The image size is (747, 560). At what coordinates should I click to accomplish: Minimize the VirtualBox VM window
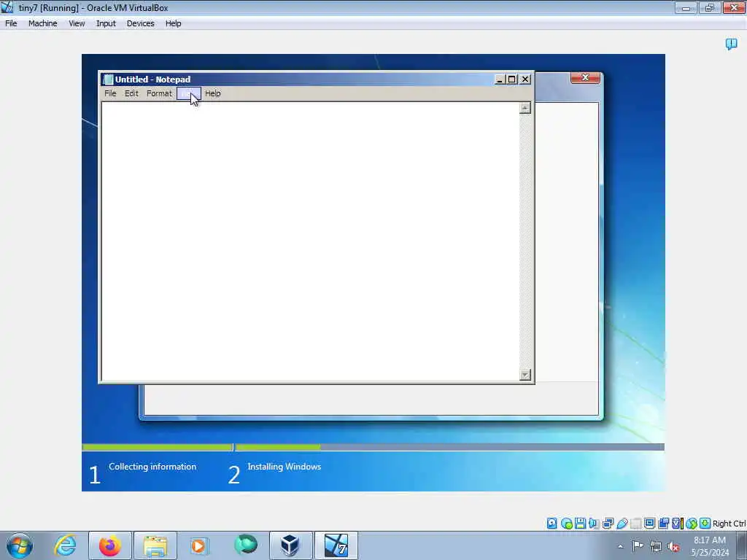(x=686, y=8)
